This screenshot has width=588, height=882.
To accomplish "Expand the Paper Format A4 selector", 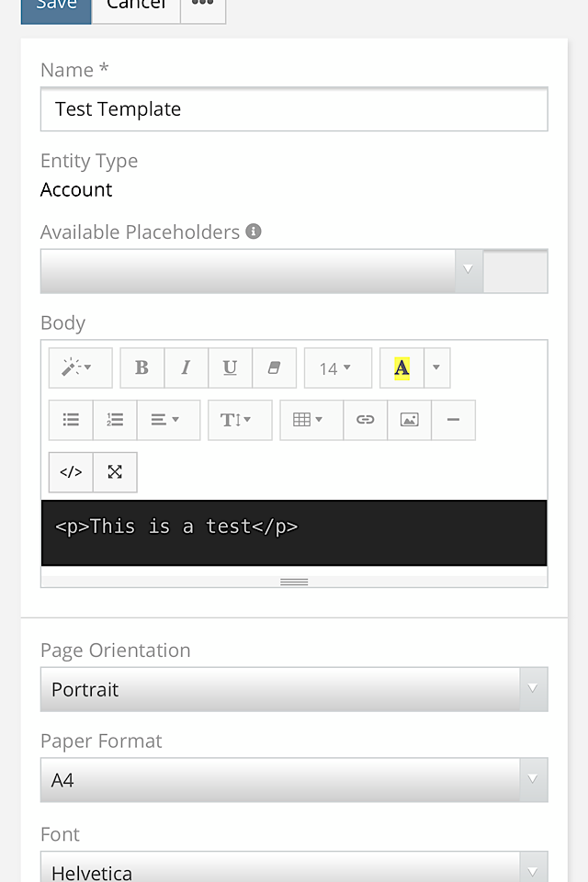I will click(294, 780).
